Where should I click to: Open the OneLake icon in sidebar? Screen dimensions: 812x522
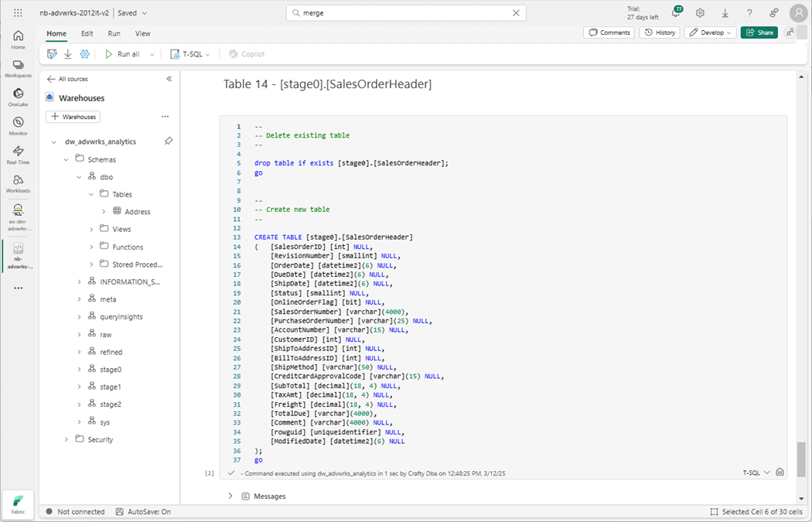click(18, 97)
